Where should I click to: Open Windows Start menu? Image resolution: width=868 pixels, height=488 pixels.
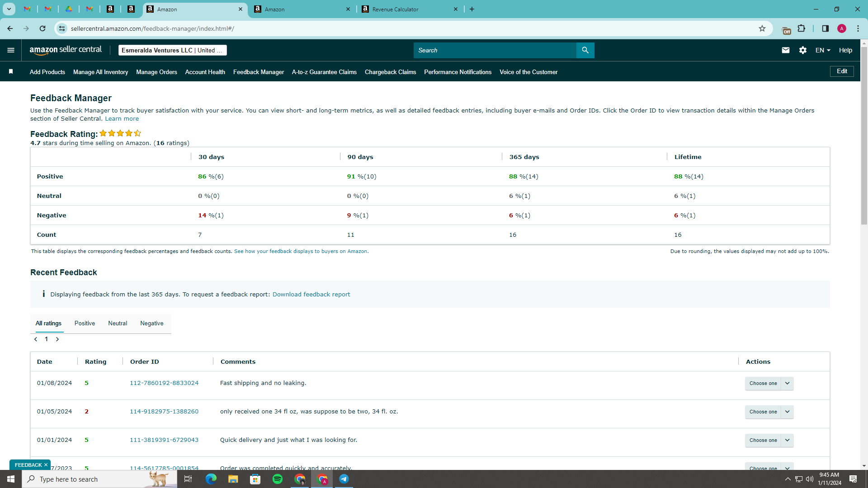pos(11,479)
